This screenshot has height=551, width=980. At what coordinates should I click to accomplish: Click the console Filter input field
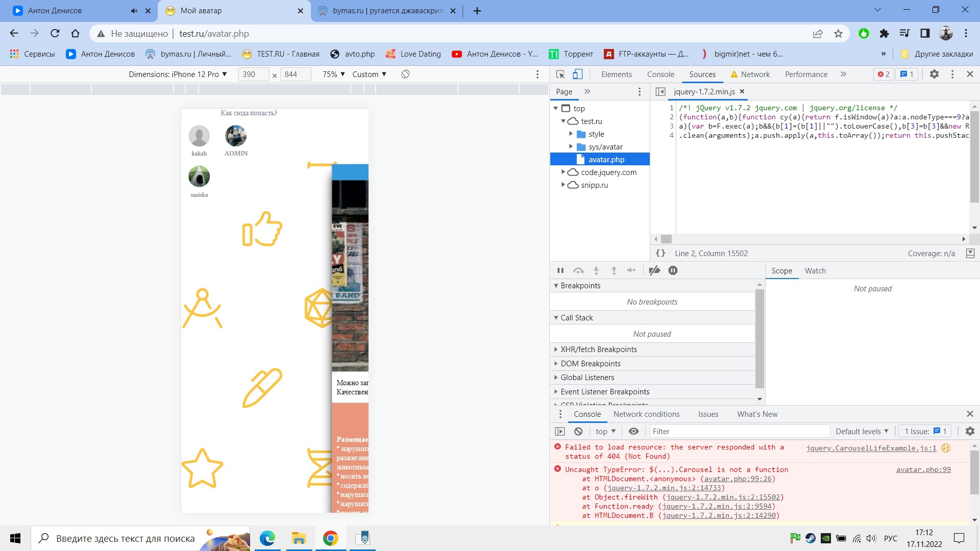click(x=739, y=432)
